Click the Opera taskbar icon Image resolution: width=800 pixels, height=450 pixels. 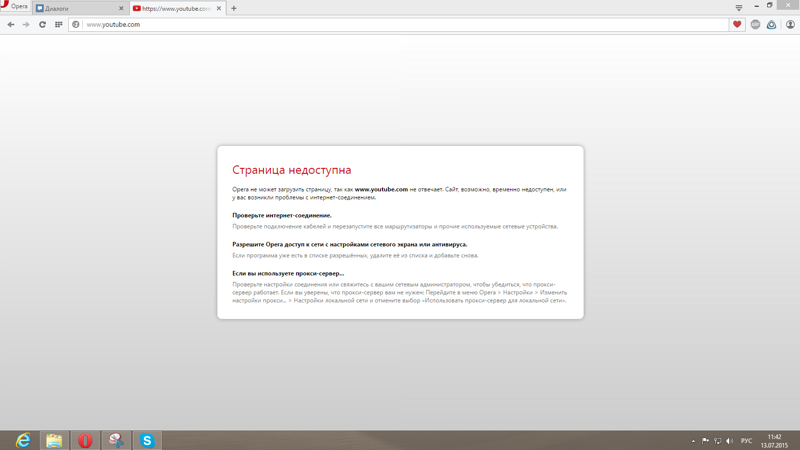click(85, 440)
